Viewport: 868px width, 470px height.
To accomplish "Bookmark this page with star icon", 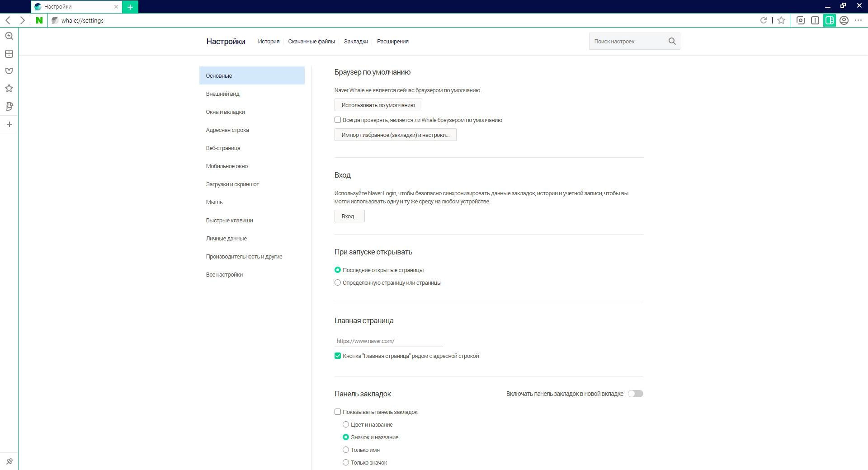I will (781, 20).
